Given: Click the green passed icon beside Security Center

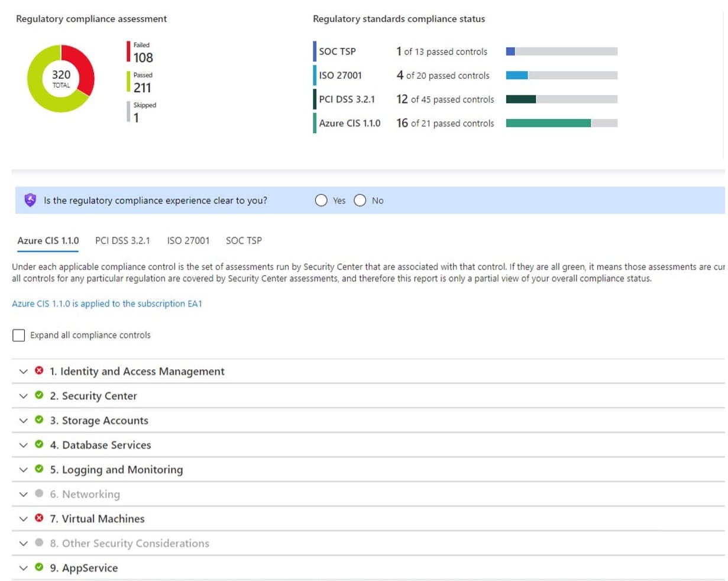Looking at the screenshot, I should click(x=39, y=395).
